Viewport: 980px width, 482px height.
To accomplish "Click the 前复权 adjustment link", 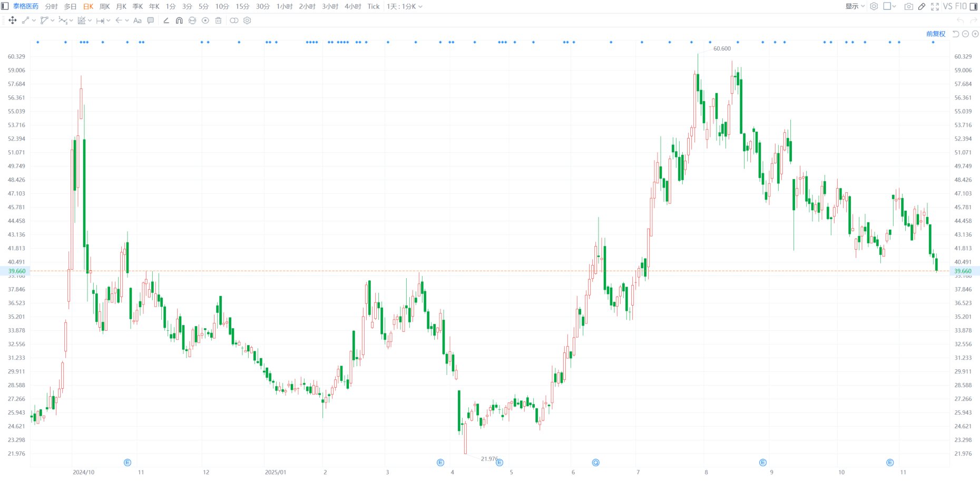I will click(x=936, y=34).
